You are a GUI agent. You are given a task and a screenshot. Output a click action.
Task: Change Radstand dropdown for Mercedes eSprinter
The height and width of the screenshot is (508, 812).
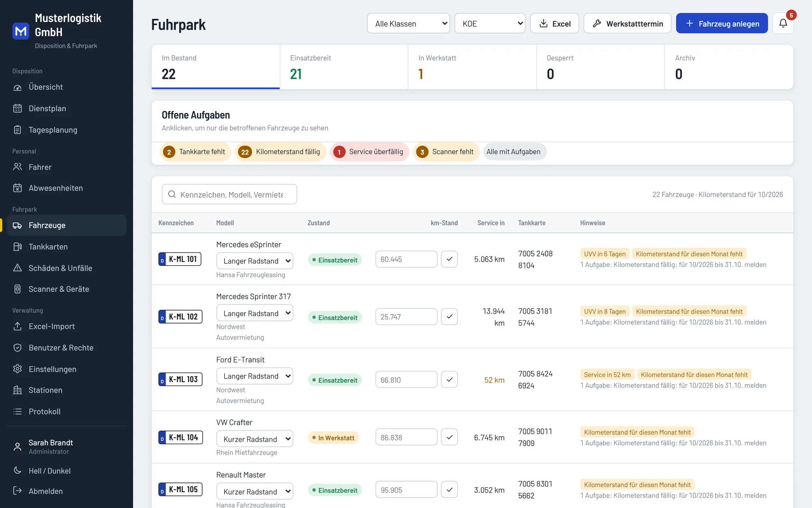pos(255,261)
